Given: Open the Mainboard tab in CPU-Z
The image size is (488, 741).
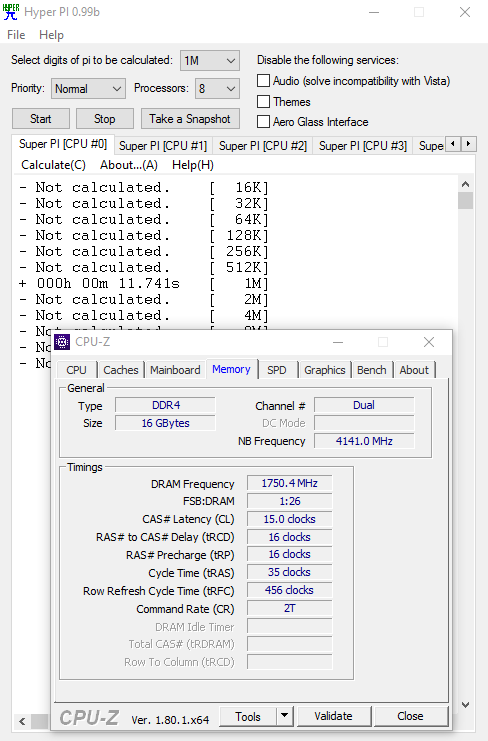Looking at the screenshot, I should [x=175, y=370].
